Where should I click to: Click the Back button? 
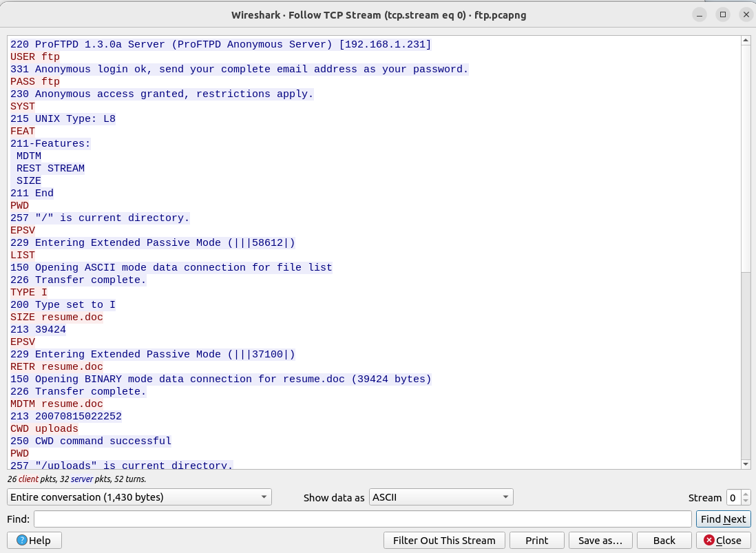click(664, 540)
